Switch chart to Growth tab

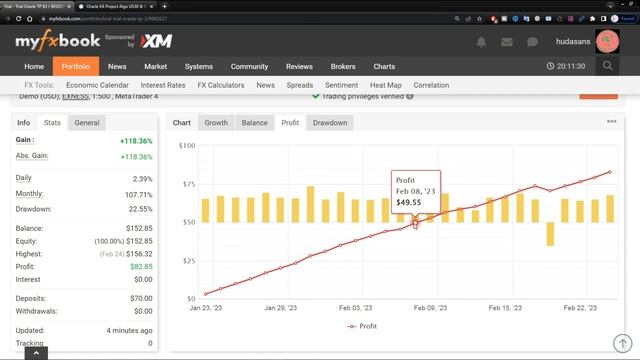point(216,123)
